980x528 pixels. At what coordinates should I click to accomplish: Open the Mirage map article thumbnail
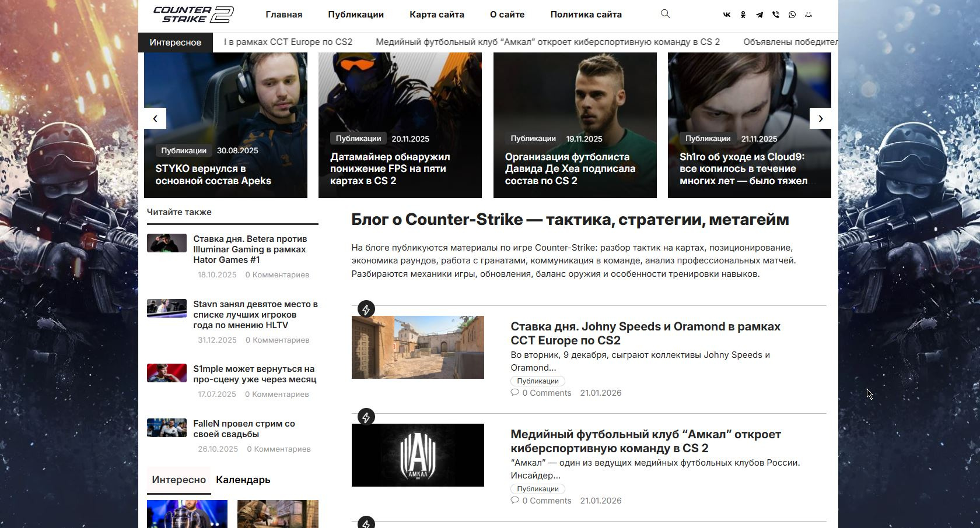(418, 347)
